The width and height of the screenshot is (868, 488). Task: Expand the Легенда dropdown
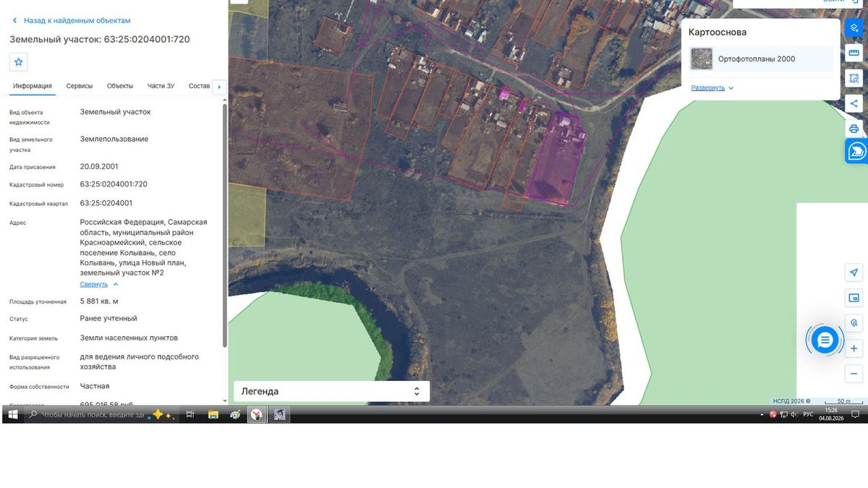331,391
